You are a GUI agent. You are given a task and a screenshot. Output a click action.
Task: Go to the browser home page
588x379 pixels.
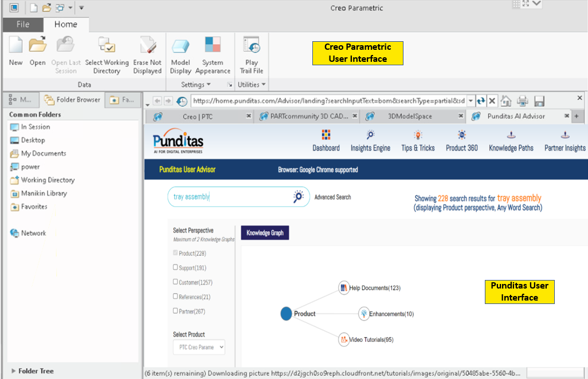pos(506,101)
